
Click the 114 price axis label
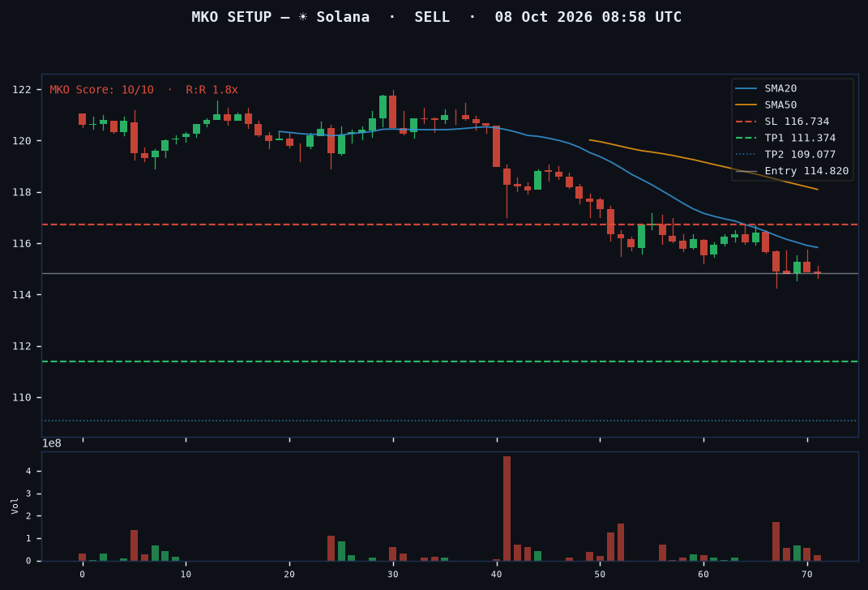[x=22, y=295]
